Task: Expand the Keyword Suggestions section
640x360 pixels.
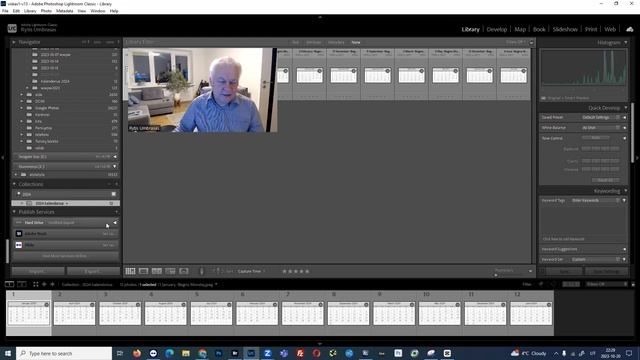Action: pos(624,249)
